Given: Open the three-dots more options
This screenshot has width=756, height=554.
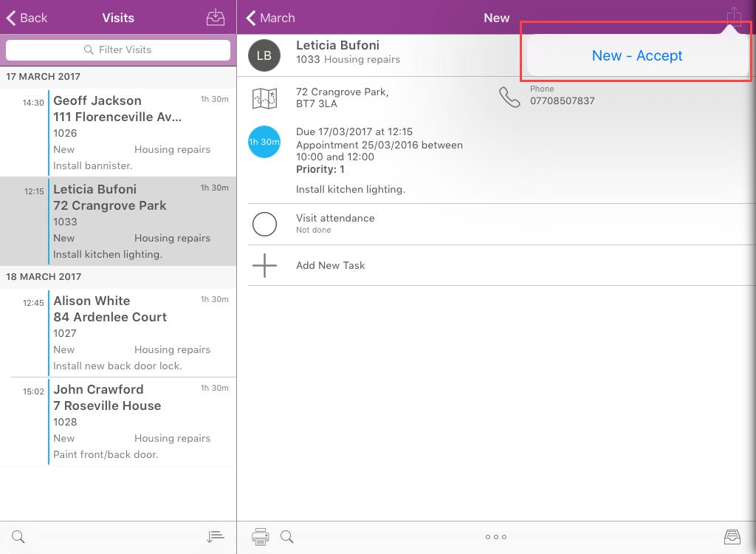Looking at the screenshot, I should [496, 536].
